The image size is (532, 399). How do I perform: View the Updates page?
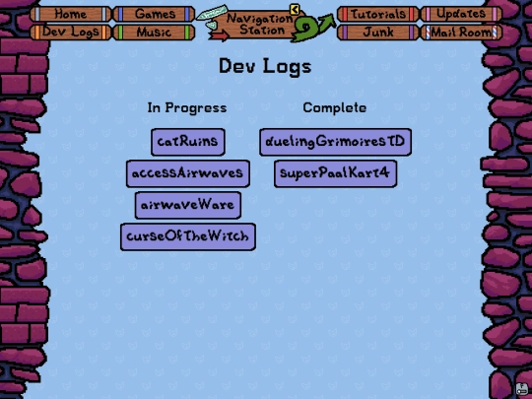point(461,14)
